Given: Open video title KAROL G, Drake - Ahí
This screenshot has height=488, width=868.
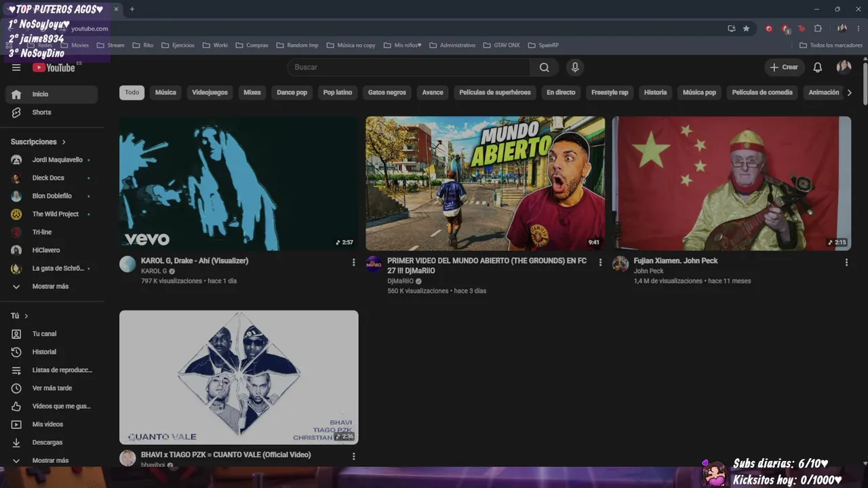Looking at the screenshot, I should pos(195,261).
